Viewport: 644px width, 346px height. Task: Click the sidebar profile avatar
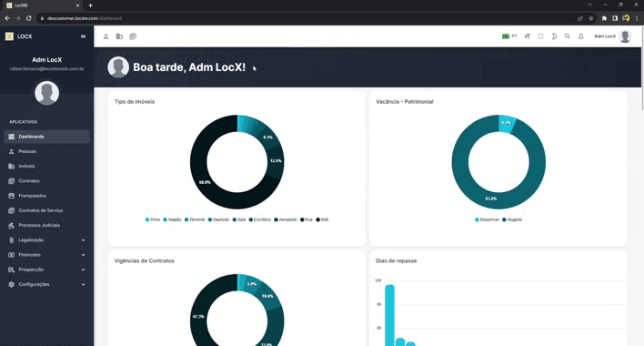point(46,93)
